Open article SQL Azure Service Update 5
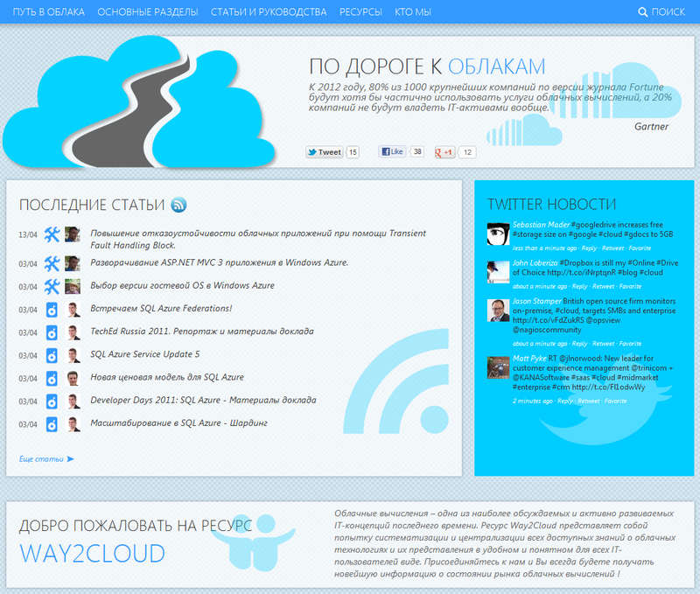 [145, 354]
